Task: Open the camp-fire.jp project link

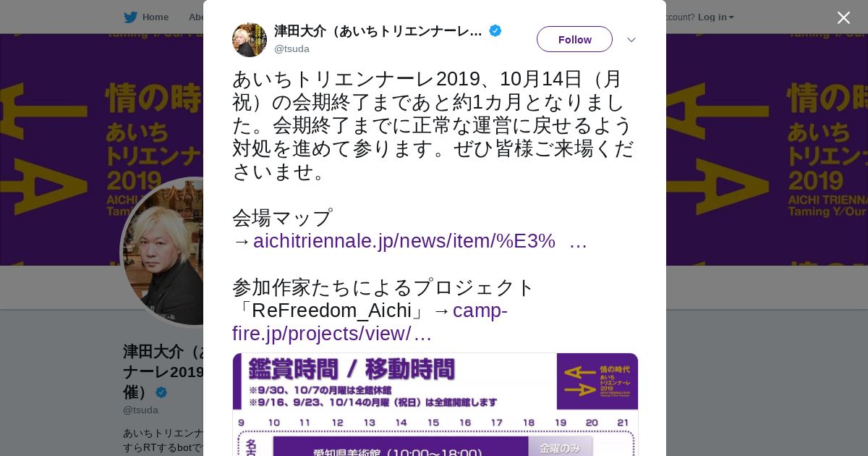Action: (370, 322)
